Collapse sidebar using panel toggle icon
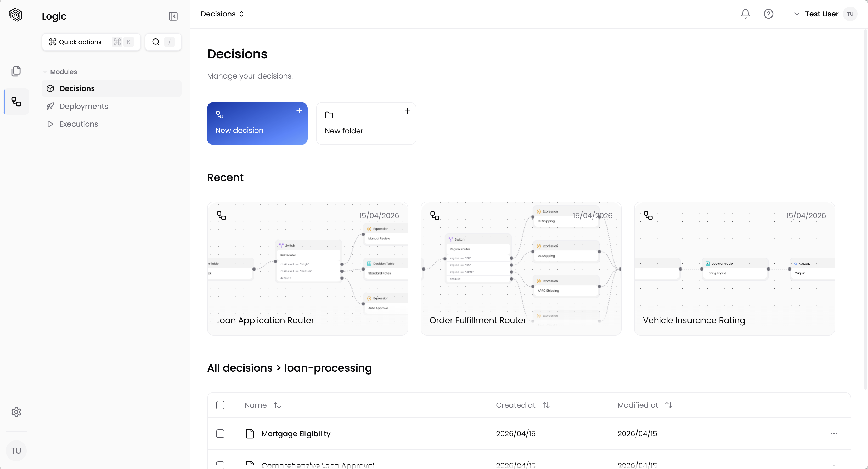Screen dimensions: 868x469 pyautogui.click(x=173, y=16)
